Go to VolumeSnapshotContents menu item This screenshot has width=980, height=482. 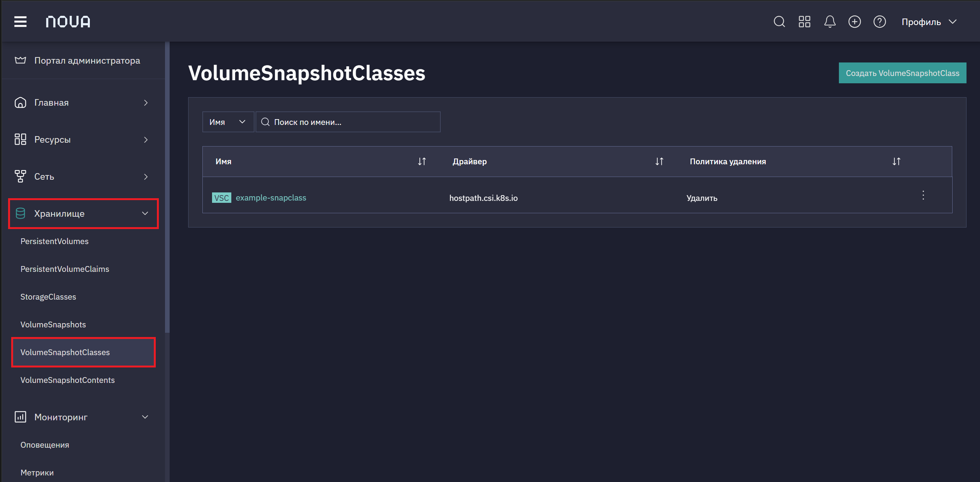click(67, 380)
